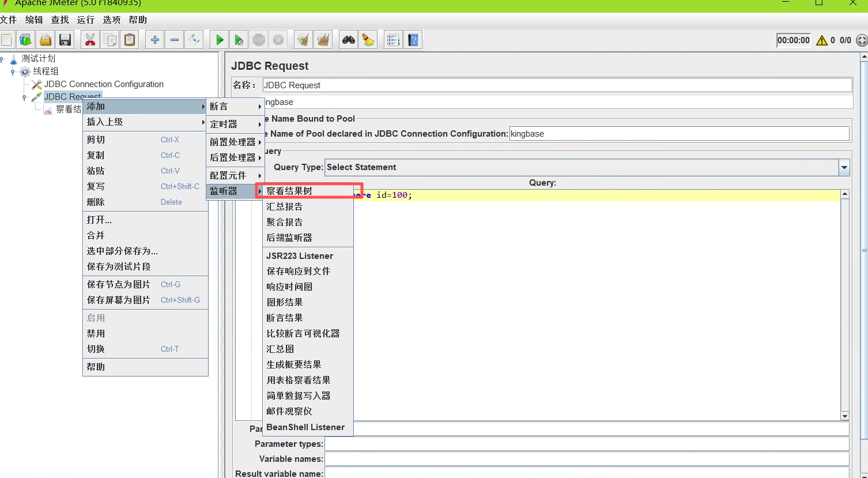Viewport: 868px width, 478px height.
Task: Click the Stop sign toolbar icon
Action: pos(259,40)
